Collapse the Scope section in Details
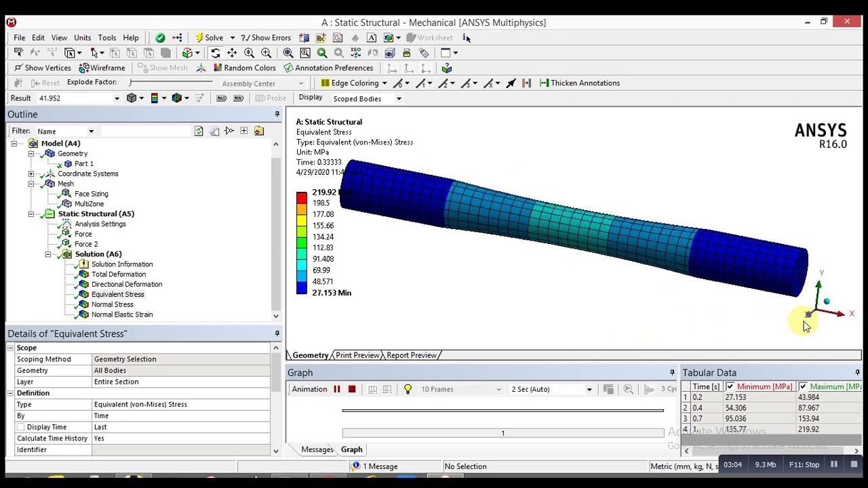 pyautogui.click(x=10, y=348)
